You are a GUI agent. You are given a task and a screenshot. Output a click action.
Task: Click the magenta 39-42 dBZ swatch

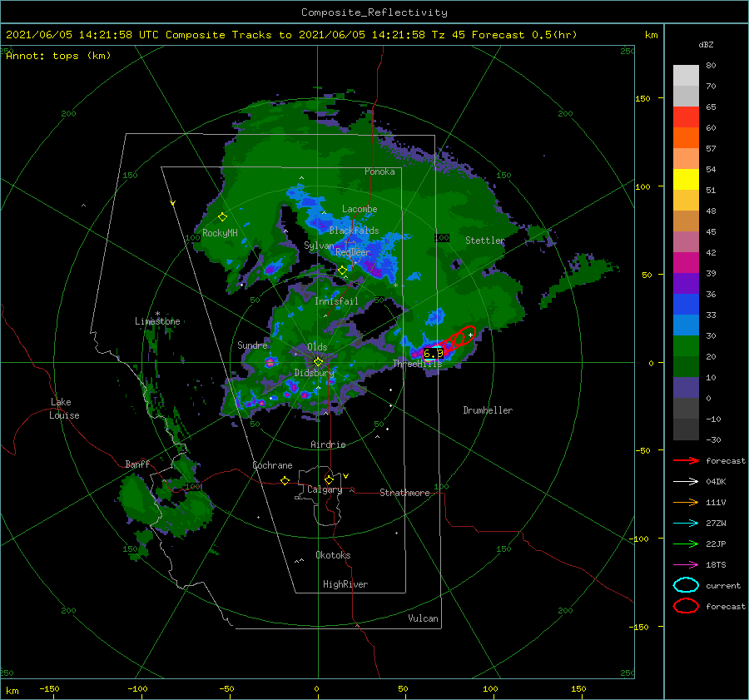click(x=686, y=263)
